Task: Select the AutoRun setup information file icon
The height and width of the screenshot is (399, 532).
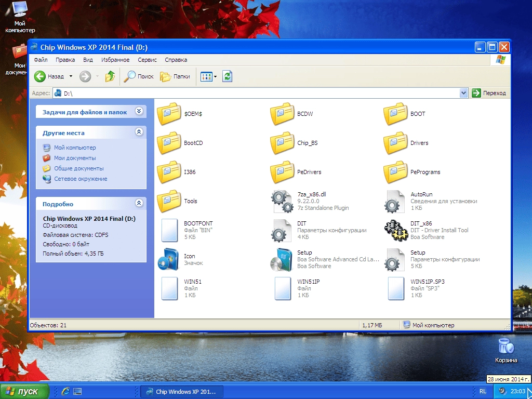Action: [395, 201]
